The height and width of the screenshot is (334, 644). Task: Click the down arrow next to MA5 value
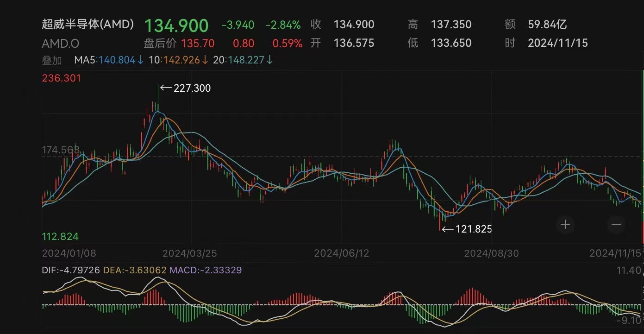click(x=140, y=60)
